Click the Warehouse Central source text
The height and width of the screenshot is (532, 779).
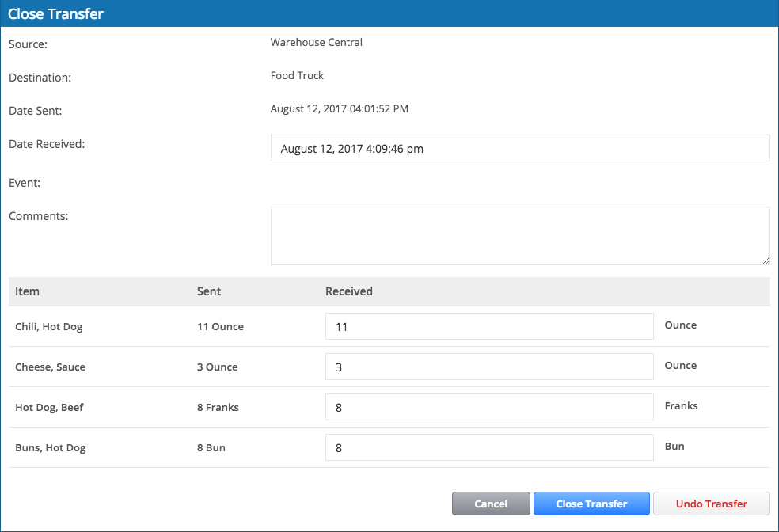317,43
